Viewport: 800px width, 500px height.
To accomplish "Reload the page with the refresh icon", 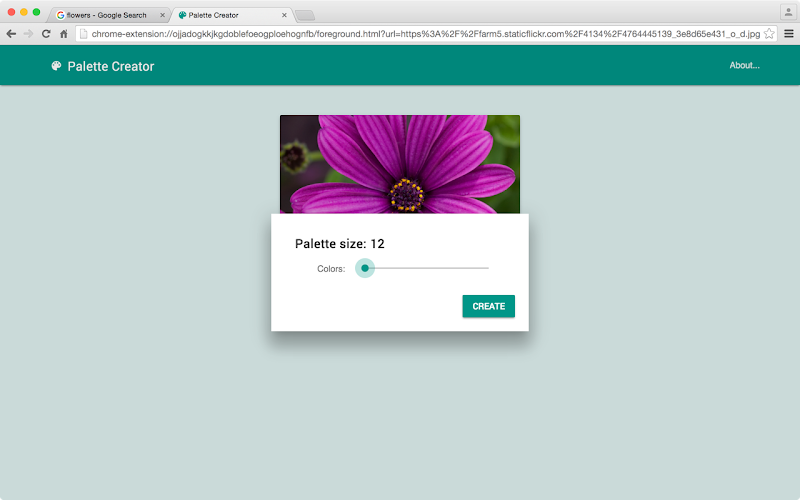I will 46,34.
